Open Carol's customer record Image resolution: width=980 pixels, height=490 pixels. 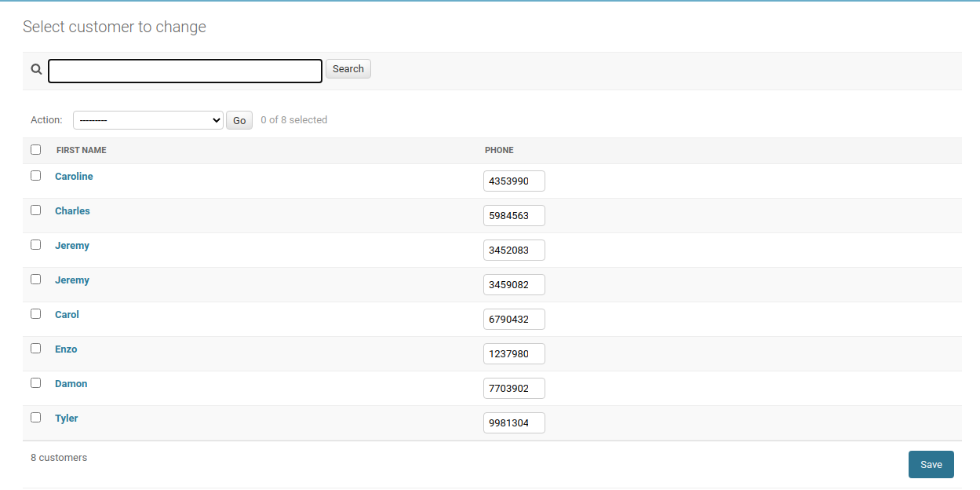pyautogui.click(x=67, y=315)
